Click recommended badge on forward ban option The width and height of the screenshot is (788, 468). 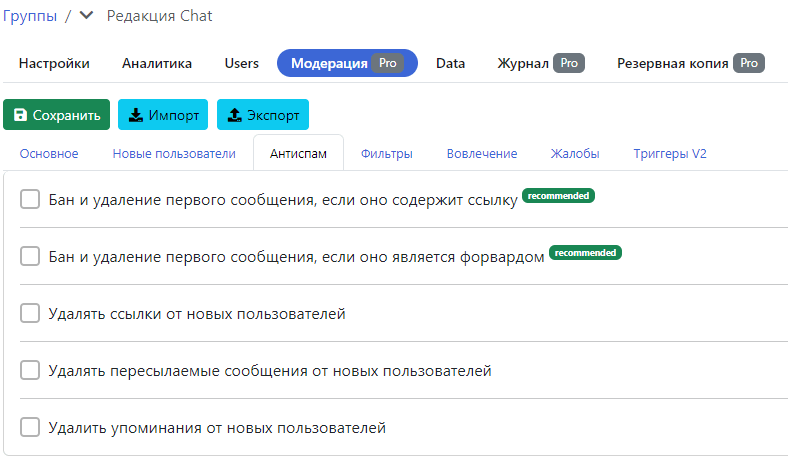pyautogui.click(x=585, y=252)
